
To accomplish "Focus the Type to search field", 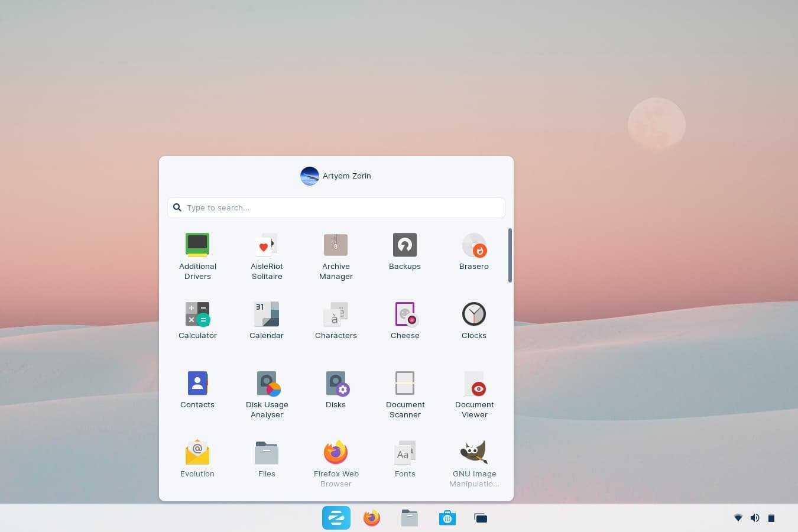I will click(336, 207).
